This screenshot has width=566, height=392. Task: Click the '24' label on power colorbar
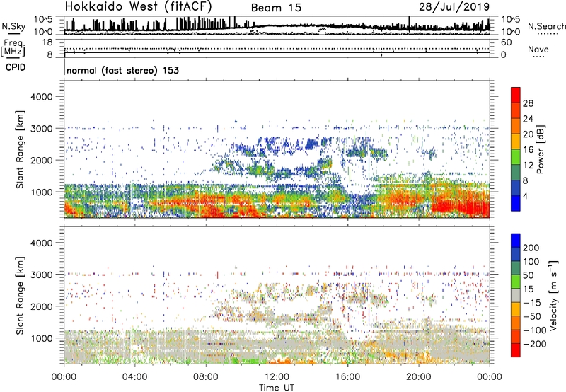[x=528, y=119]
